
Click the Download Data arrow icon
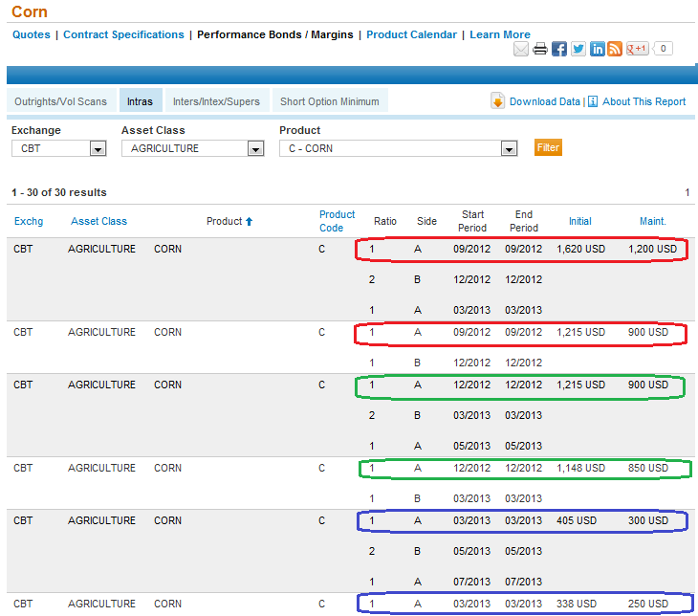tap(498, 101)
